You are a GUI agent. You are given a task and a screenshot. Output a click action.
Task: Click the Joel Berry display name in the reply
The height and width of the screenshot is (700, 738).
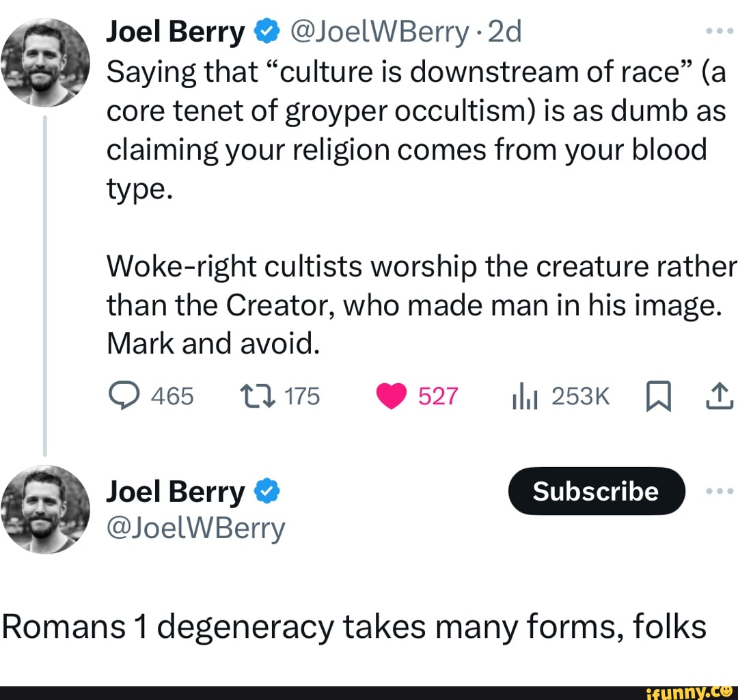176,492
